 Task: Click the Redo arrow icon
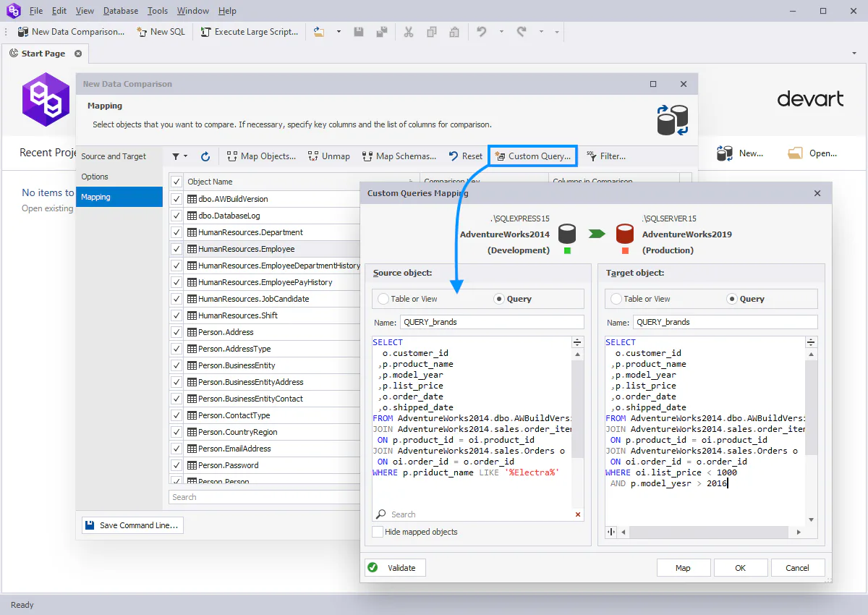coord(522,32)
